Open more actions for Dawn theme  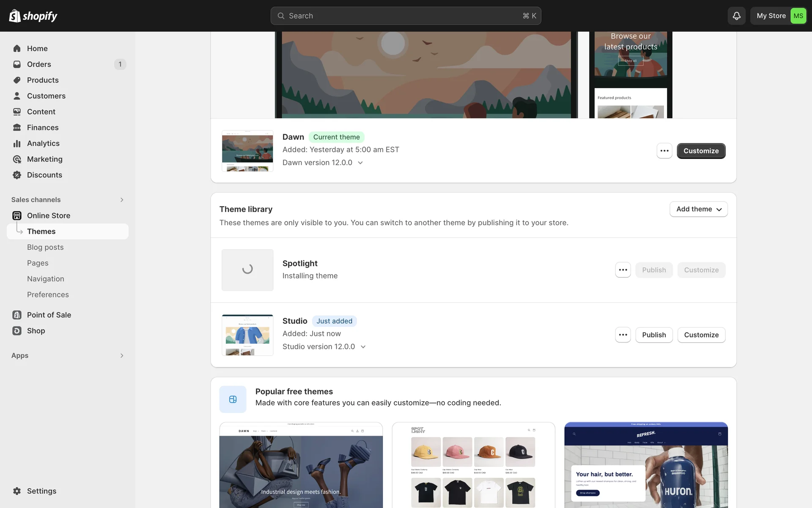tap(664, 151)
